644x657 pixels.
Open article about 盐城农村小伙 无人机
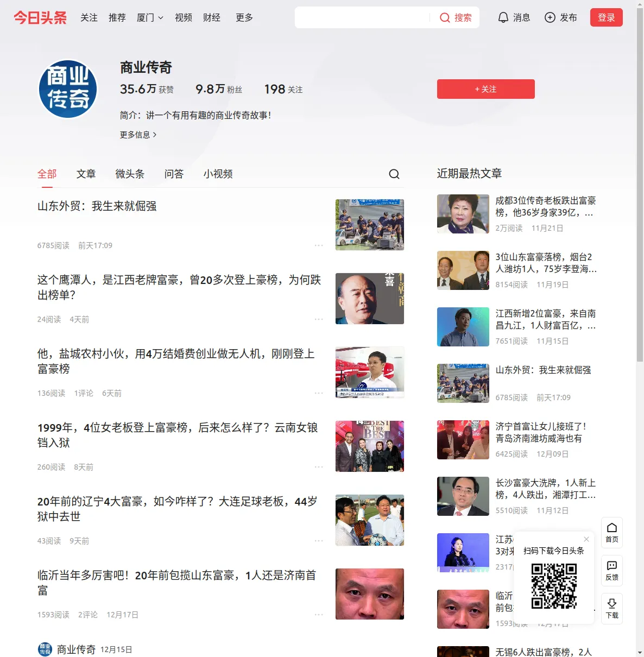pyautogui.click(x=176, y=362)
